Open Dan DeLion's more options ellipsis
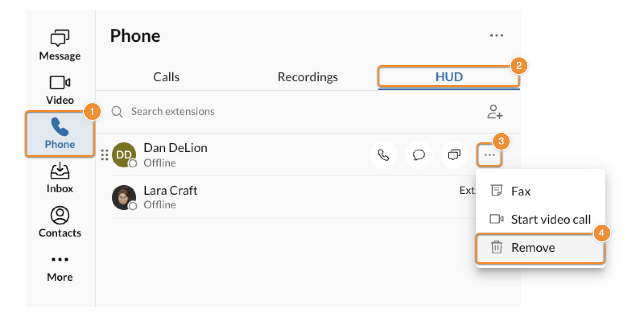 click(x=489, y=155)
